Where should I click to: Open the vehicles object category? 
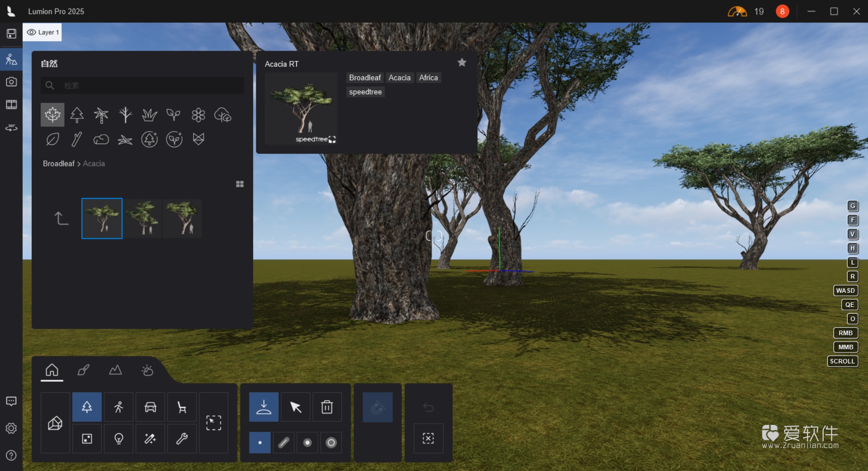point(150,407)
